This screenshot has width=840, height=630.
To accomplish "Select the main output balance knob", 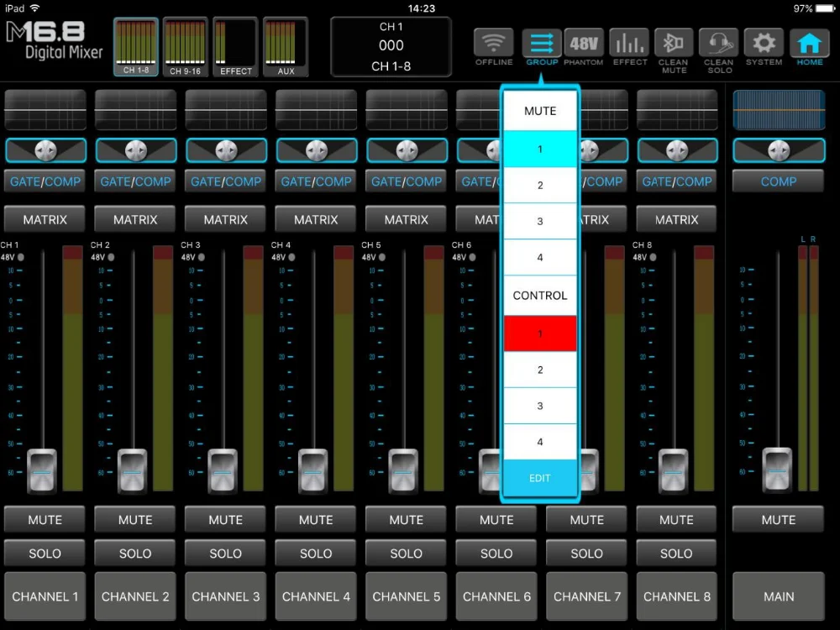I will [779, 150].
